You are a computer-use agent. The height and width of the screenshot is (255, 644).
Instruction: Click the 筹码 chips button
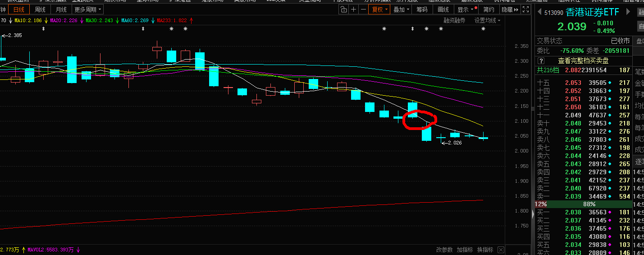422,9
